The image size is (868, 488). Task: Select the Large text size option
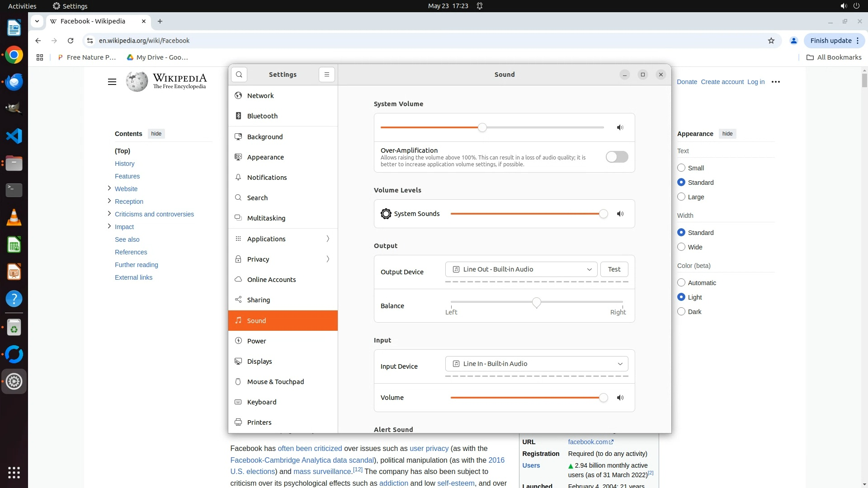[681, 197]
